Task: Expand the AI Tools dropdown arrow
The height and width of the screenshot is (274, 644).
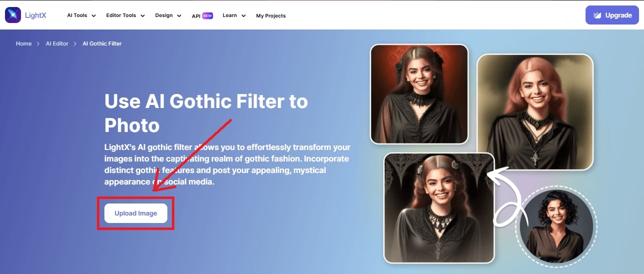Action: [93, 15]
